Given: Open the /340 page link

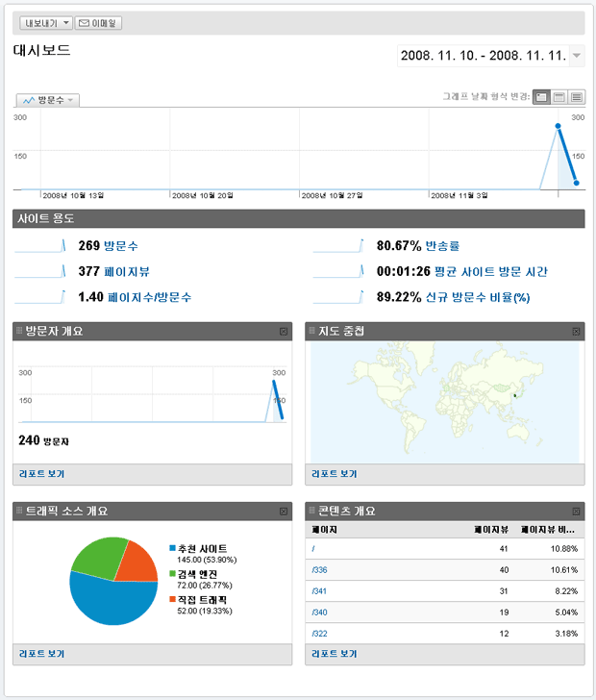Looking at the screenshot, I should coord(320,612).
